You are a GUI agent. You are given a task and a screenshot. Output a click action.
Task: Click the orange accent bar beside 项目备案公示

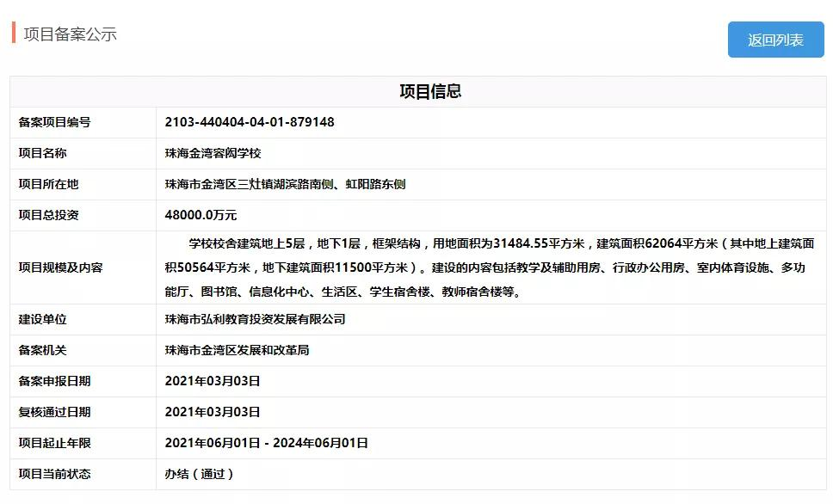click(13, 35)
